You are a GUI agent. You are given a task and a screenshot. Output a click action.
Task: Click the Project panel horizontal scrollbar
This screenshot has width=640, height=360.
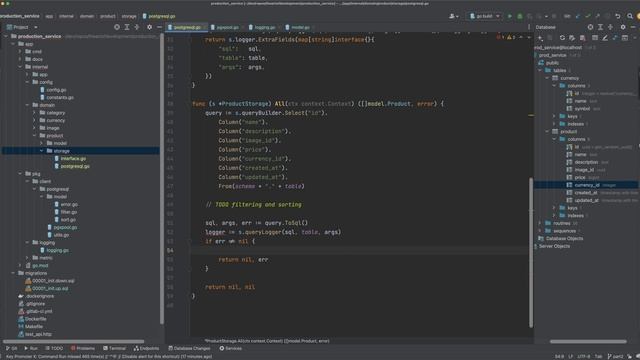(73, 341)
